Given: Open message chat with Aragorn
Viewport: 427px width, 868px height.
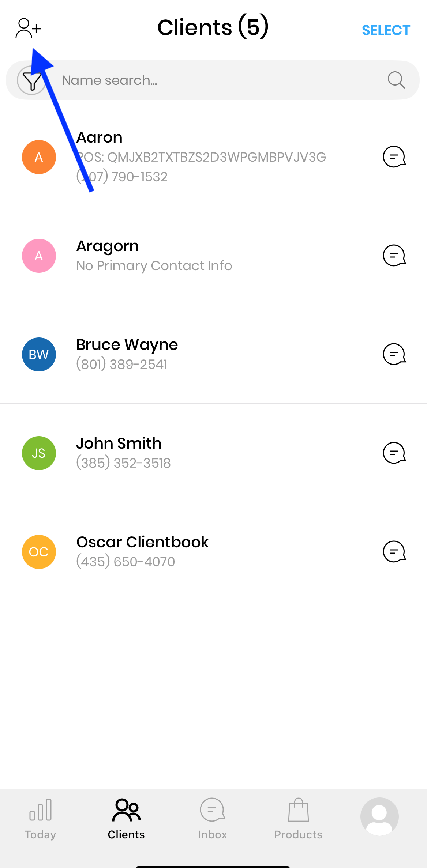Looking at the screenshot, I should tap(394, 256).
